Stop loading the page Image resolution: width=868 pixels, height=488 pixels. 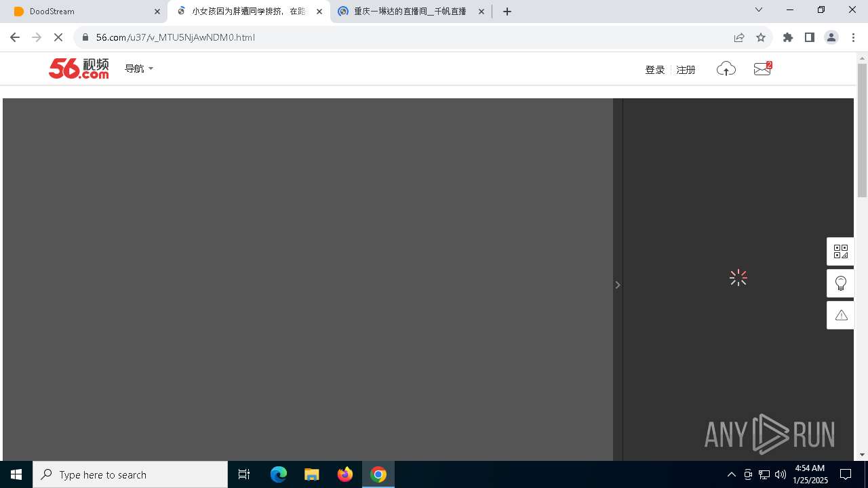coord(58,37)
